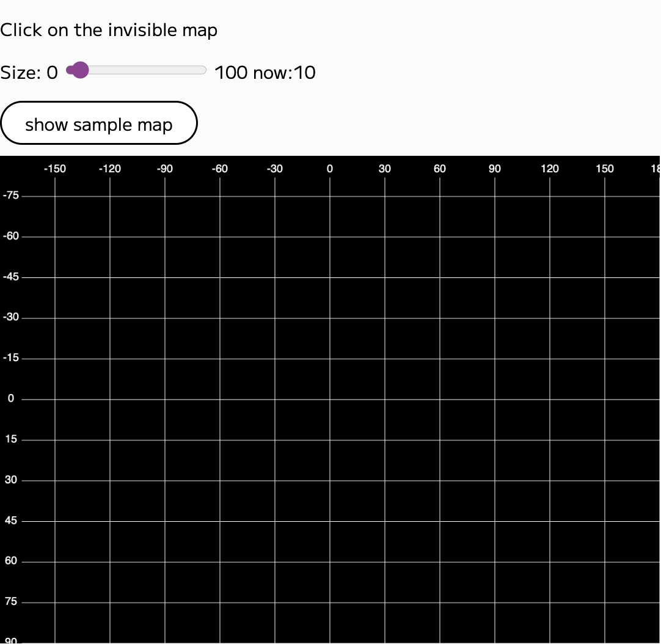The width and height of the screenshot is (661, 644).
Task: Click the "-150" longitude label at top
Action: click(x=55, y=169)
